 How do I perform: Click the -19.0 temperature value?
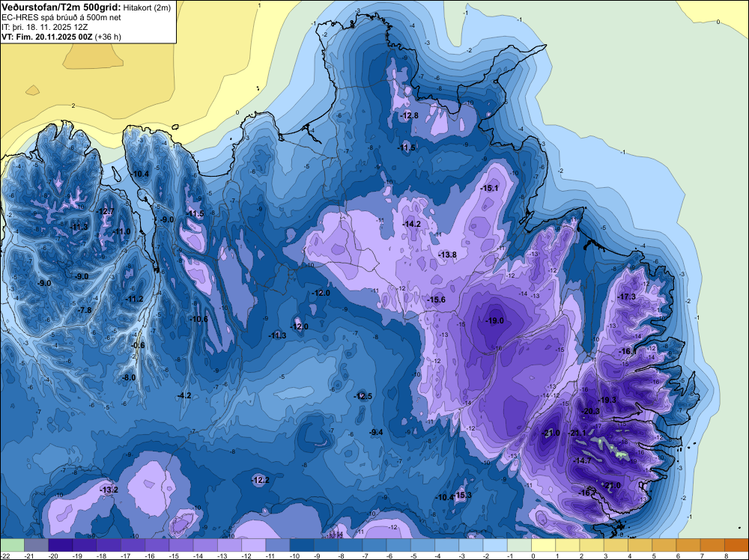494,321
